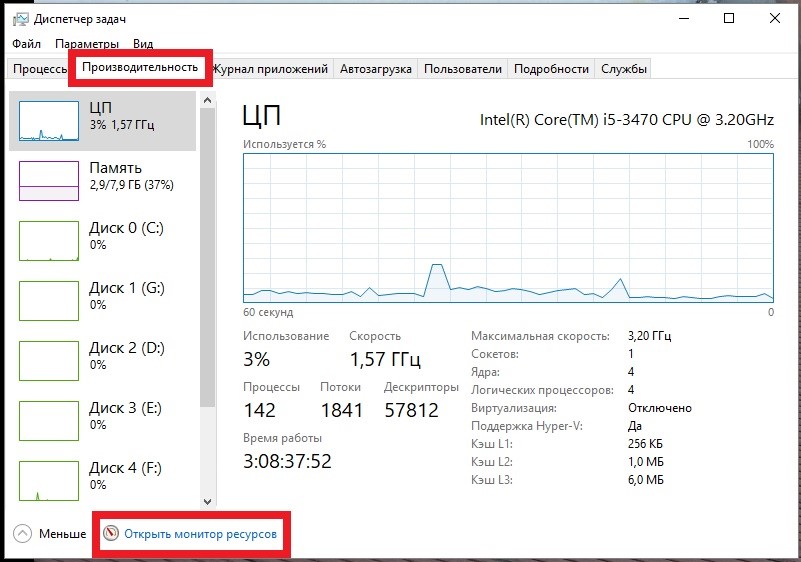Select the Диск 4 (F:) thumbnail

tap(49, 481)
